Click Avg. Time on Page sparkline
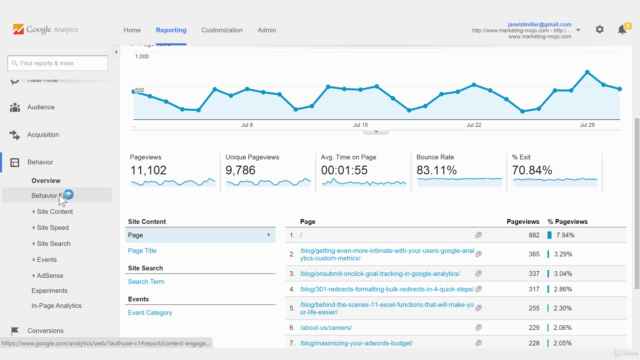Screen dimensions: 640x360 364,182
